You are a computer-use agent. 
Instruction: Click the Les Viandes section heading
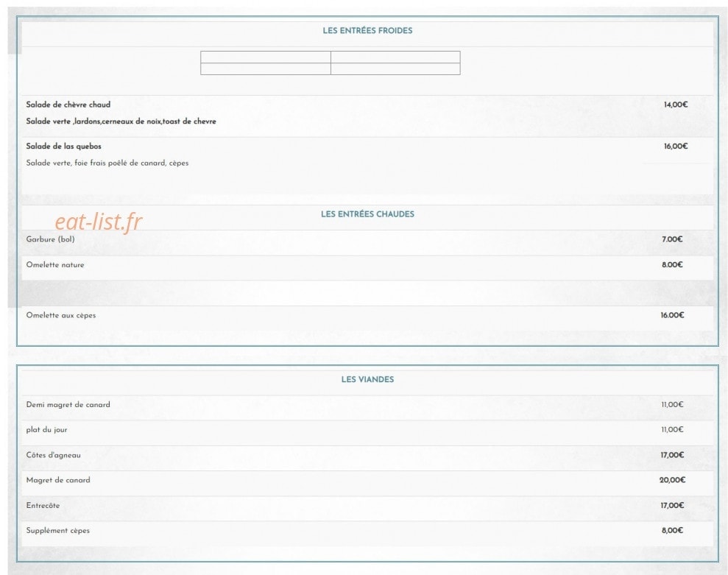point(367,379)
